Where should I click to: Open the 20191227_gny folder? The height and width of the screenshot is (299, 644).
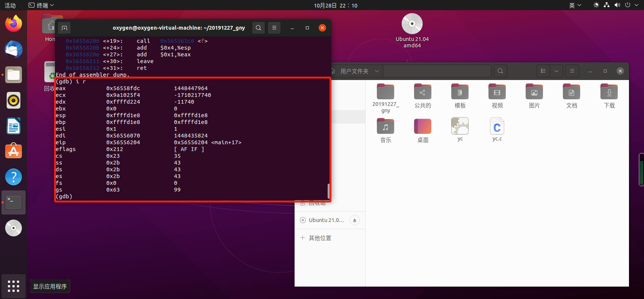[x=385, y=98]
